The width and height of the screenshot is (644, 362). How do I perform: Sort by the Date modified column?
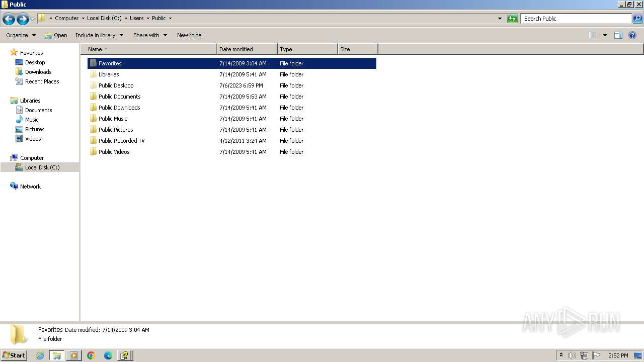[x=247, y=49]
